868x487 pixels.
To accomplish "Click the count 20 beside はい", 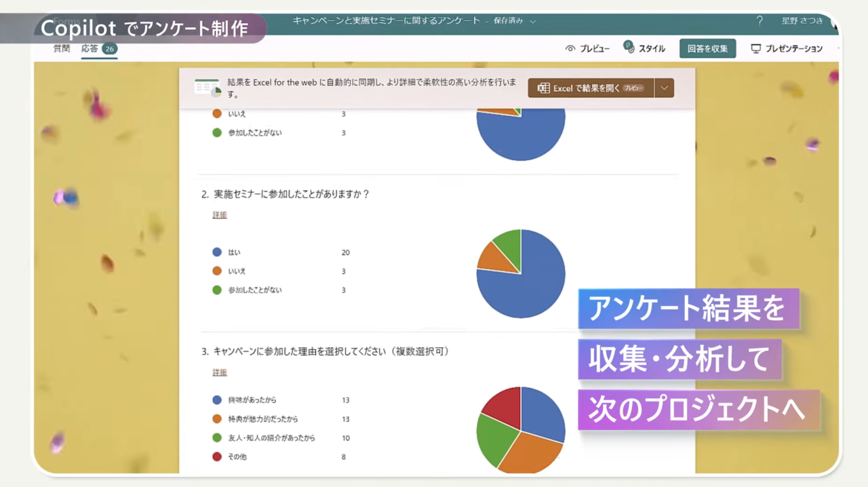I will tap(346, 252).
